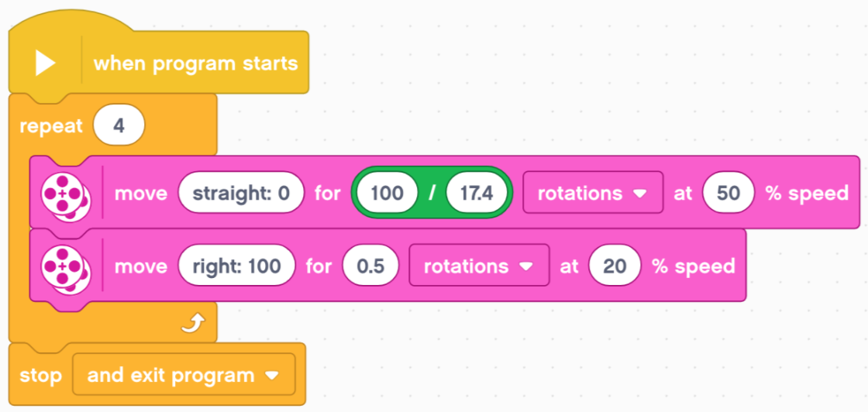This screenshot has height=412, width=868.
Task: Click the empty dotted canvas area
Action: 553,83
